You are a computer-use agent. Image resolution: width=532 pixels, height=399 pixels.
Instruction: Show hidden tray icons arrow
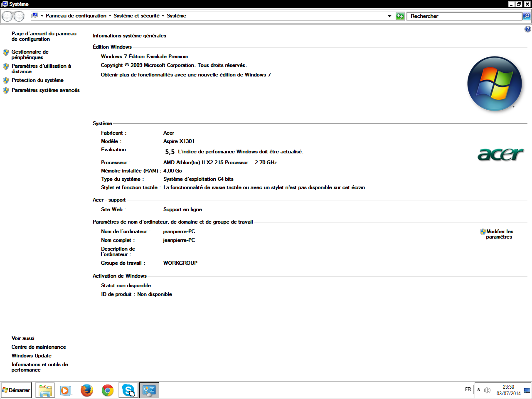pyautogui.click(x=479, y=390)
